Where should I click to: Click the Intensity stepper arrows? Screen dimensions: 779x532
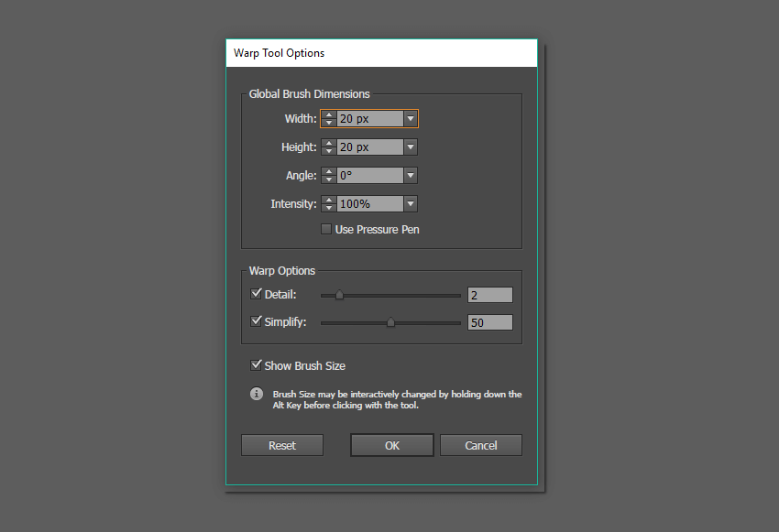(329, 204)
